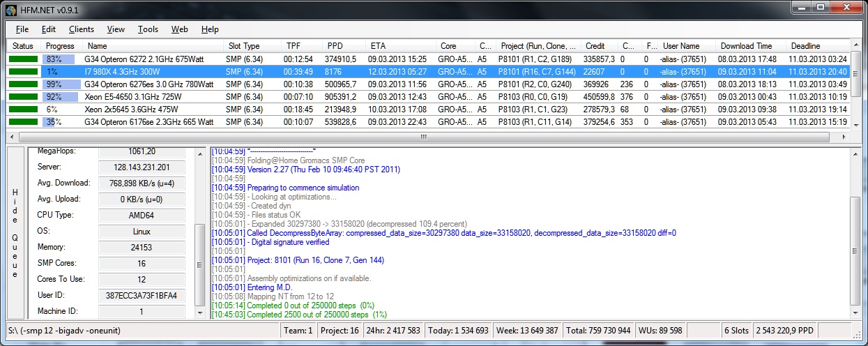This screenshot has height=346, width=868.
Task: Select the G34 Opteron 6276es 3.0 GHz 780Watt row
Action: [428, 84]
